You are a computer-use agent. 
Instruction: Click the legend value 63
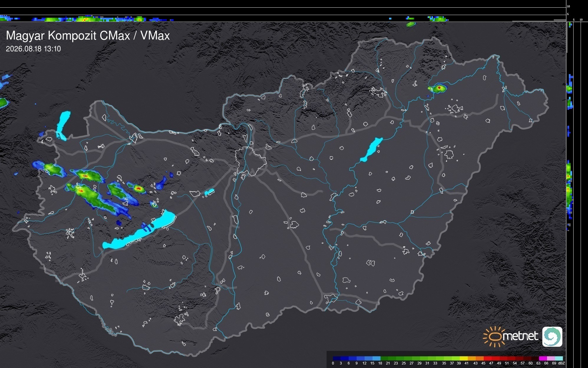click(x=538, y=363)
